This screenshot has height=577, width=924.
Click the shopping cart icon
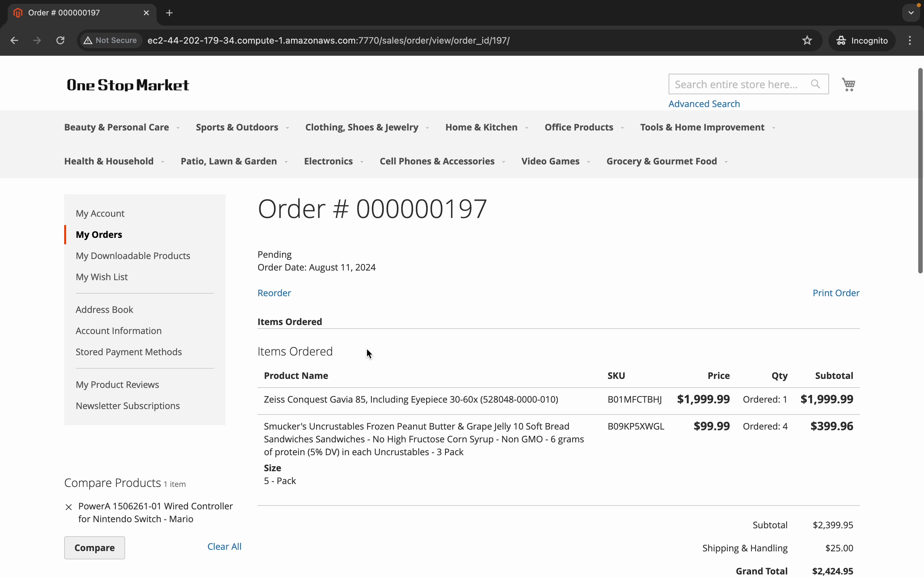click(x=848, y=84)
